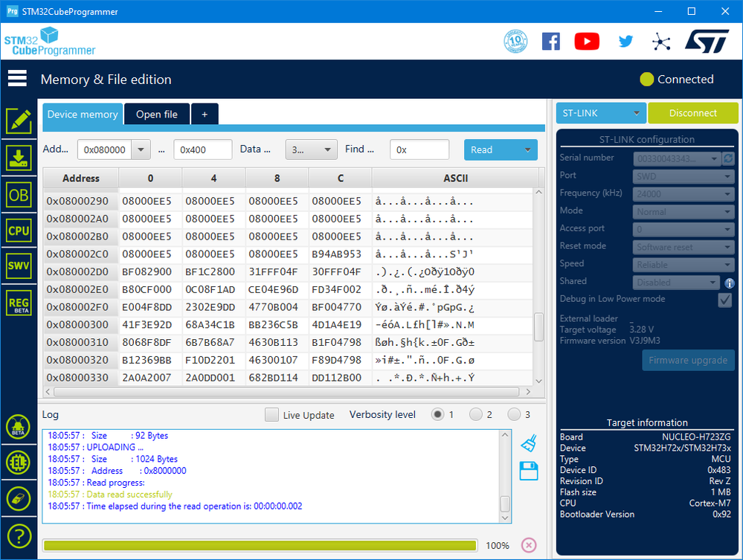Open the Option Bytes OB icon
Viewport: 743px width, 560px height.
click(x=19, y=195)
